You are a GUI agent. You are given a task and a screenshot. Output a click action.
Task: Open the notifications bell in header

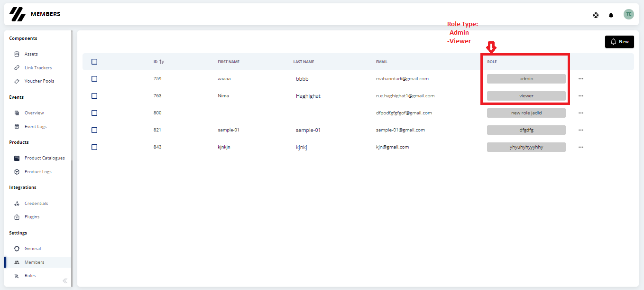pyautogui.click(x=611, y=15)
